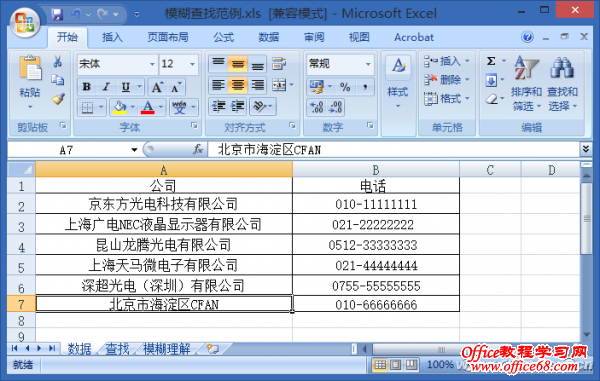Switch to the 模糊理解 sheet tab

click(x=167, y=349)
